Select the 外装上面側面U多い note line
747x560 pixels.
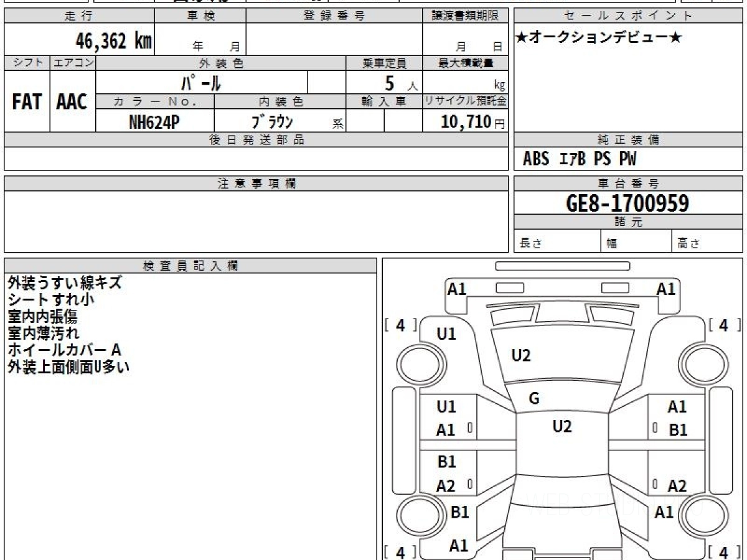point(68,366)
